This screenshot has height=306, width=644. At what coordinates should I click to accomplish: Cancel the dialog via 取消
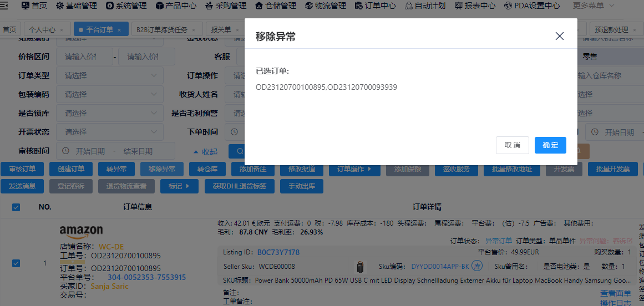pyautogui.click(x=512, y=145)
